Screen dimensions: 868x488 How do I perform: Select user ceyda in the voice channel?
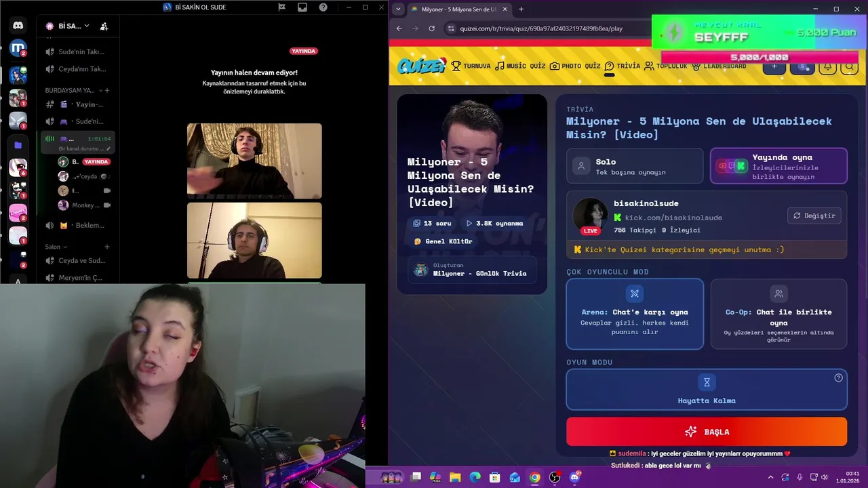(x=84, y=176)
